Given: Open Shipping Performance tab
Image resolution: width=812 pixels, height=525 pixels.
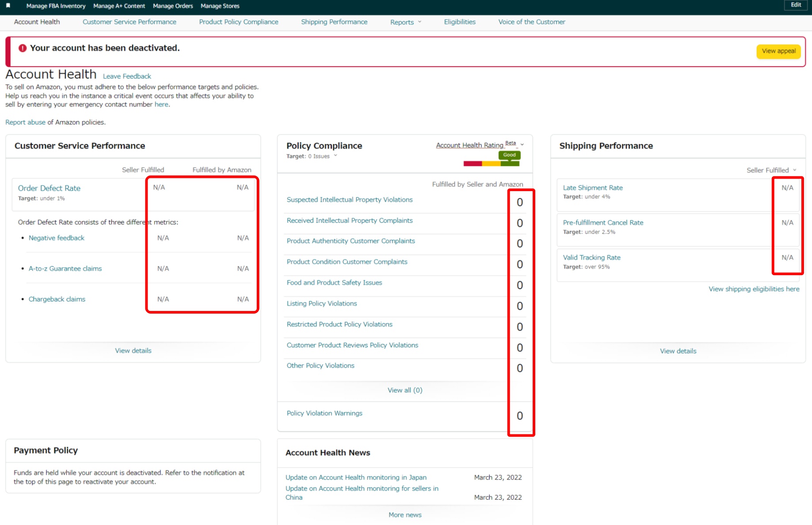Looking at the screenshot, I should click(x=334, y=22).
